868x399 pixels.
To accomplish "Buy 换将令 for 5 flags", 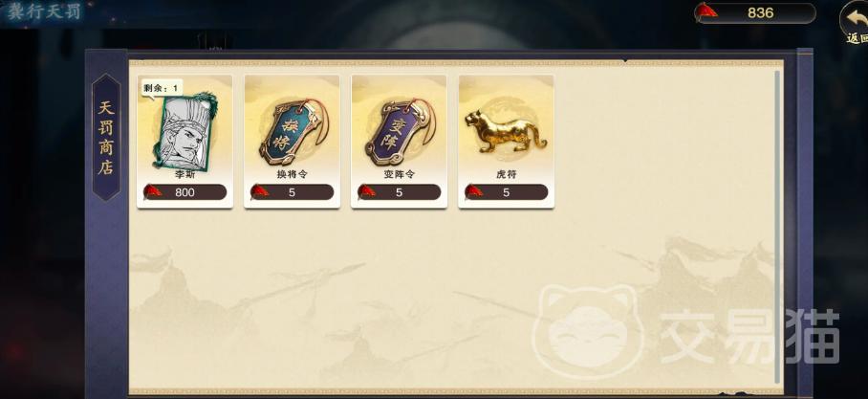I will [292, 192].
